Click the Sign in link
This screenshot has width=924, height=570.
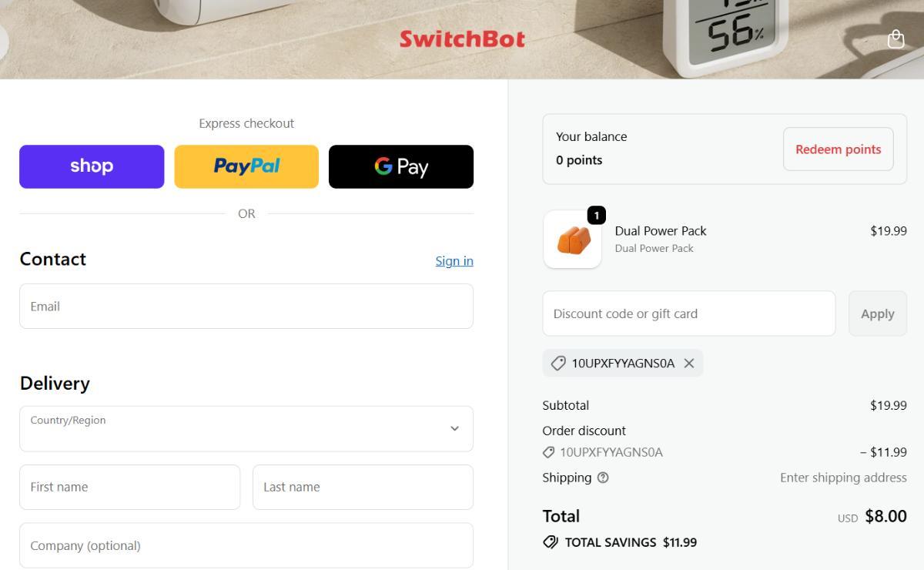[454, 260]
